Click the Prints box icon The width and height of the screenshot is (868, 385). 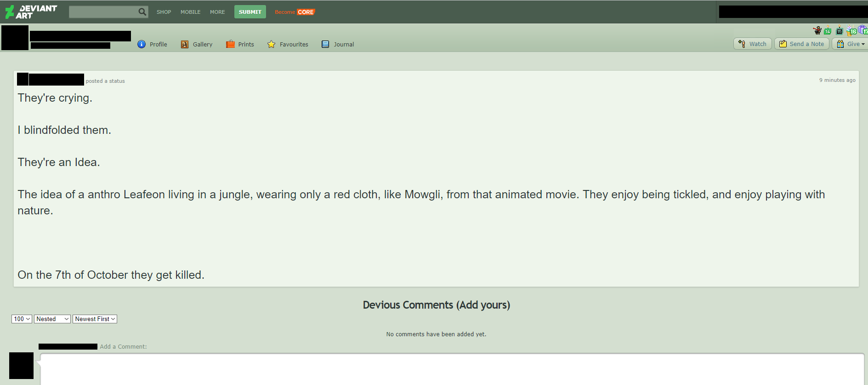230,44
